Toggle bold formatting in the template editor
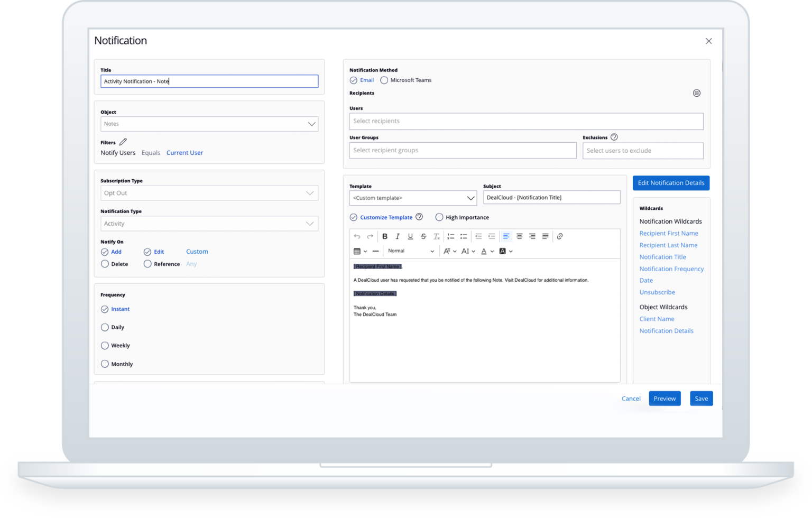 click(x=385, y=236)
